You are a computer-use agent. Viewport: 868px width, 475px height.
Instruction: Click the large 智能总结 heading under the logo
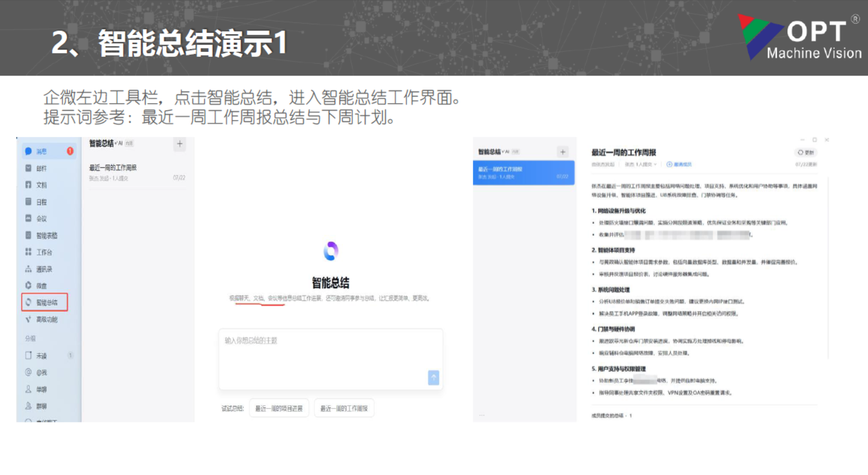[x=330, y=283]
